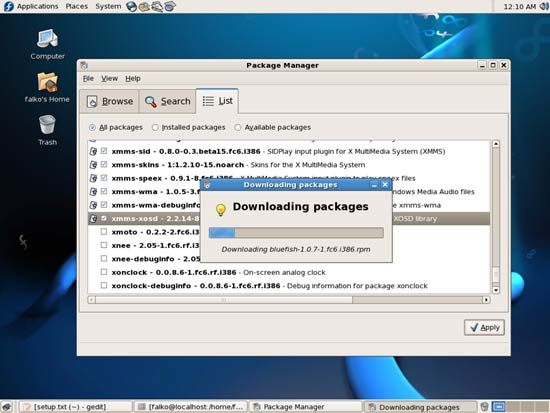Click package status icon for xmms-wma-debuginfo
Viewport: 550px width, 413px height.
click(x=93, y=205)
